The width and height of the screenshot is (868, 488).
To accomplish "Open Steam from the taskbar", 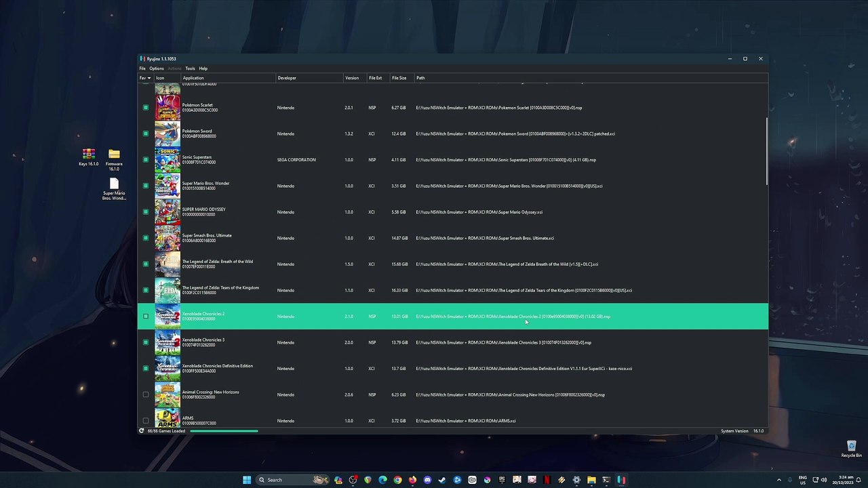I will (442, 480).
